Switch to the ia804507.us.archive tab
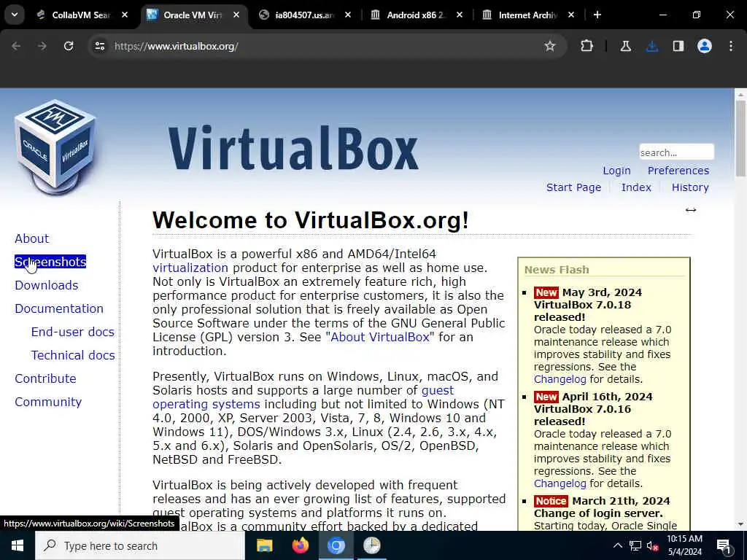Viewport: 747px width, 560px height. point(305,15)
